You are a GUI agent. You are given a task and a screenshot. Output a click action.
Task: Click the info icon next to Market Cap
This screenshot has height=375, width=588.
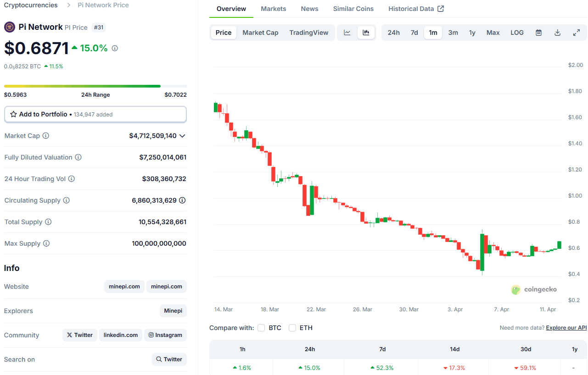tap(46, 136)
